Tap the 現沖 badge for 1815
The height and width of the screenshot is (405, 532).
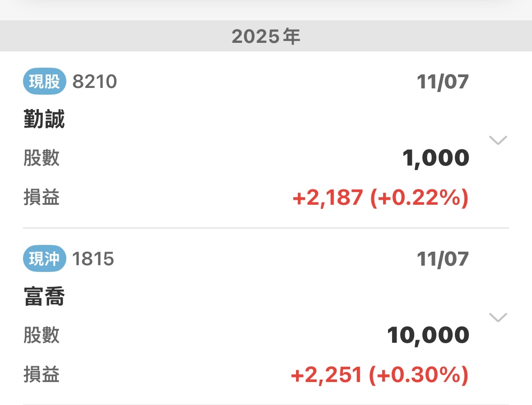coord(44,259)
